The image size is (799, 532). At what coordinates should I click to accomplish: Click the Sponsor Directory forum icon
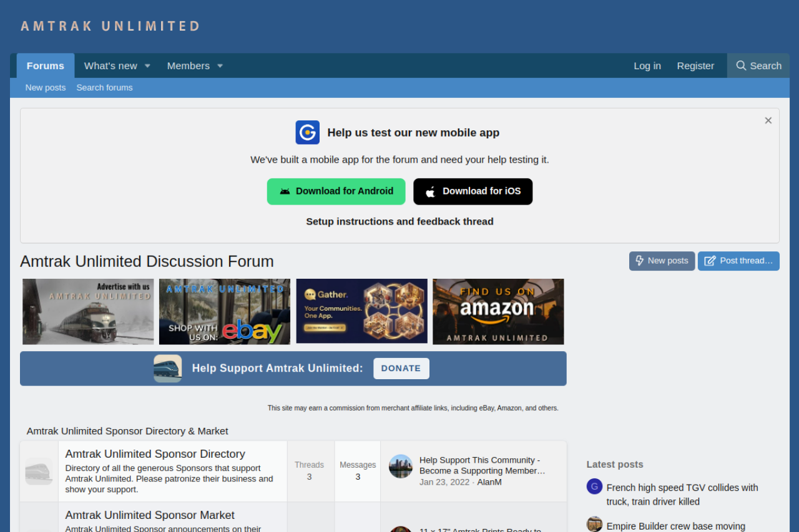pyautogui.click(x=39, y=472)
